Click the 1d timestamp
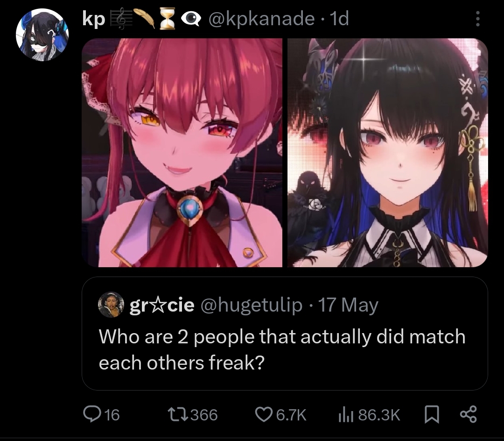The width and height of the screenshot is (504, 441). pos(339,19)
